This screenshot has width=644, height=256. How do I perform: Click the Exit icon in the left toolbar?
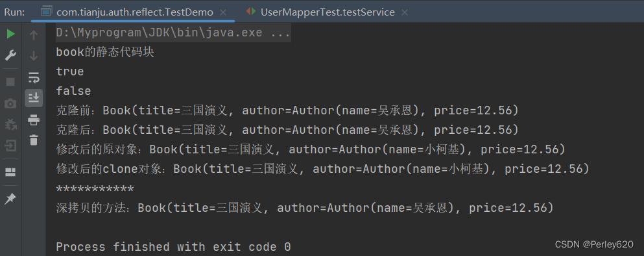(x=10, y=146)
